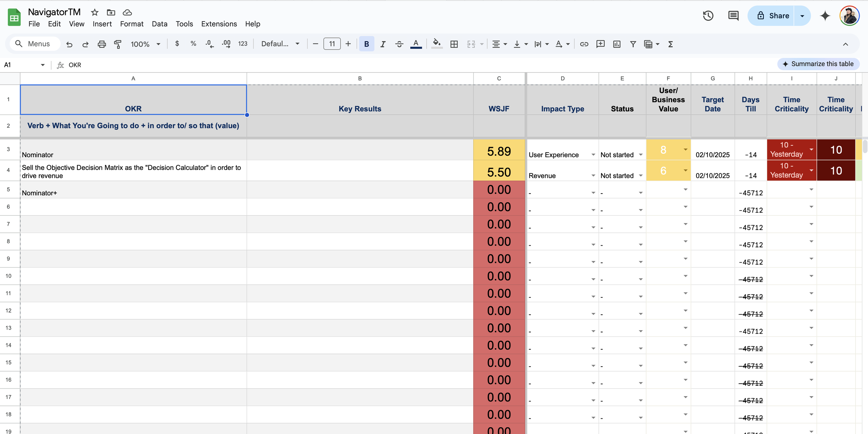Print the spreadsheet with printer icon

(x=102, y=44)
